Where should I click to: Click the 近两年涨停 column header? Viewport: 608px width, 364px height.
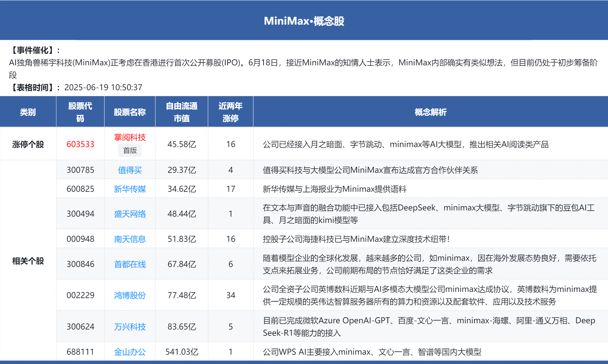(x=231, y=112)
